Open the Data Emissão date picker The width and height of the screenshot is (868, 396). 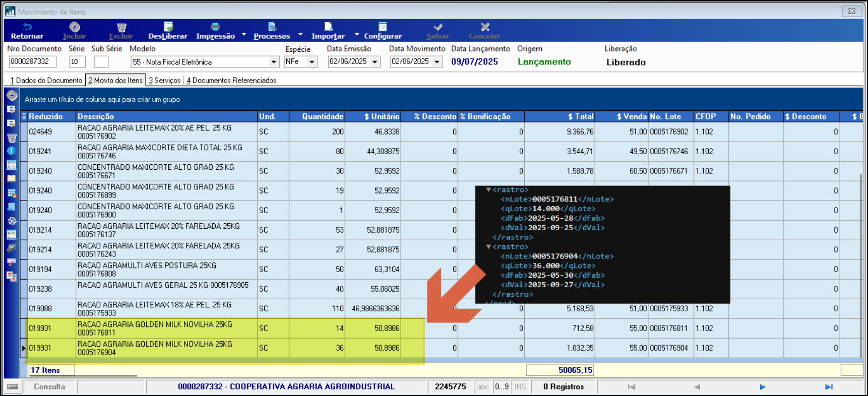point(375,62)
